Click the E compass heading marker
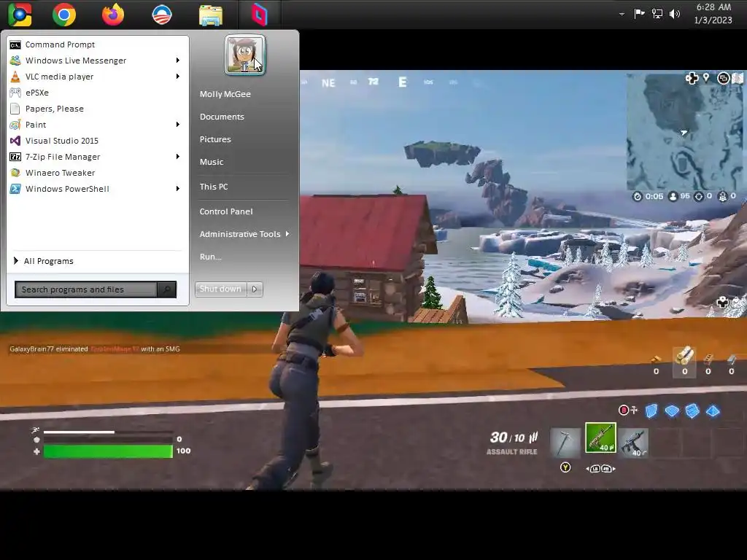 [403, 82]
